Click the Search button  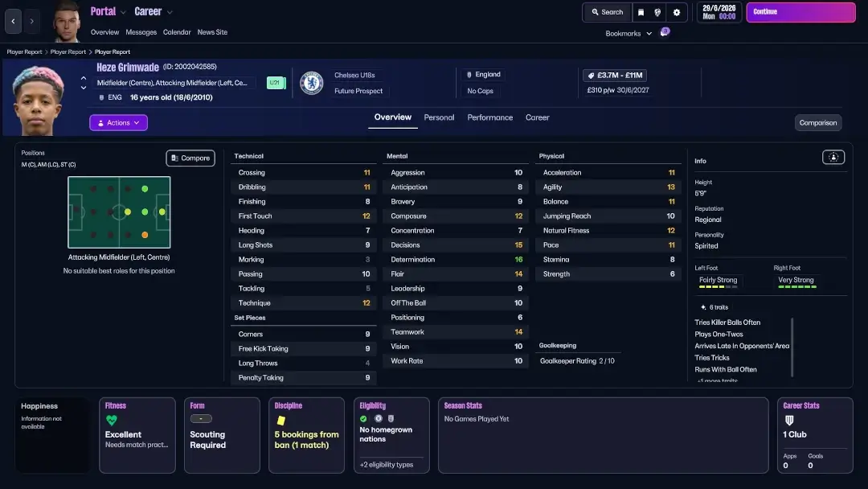tap(608, 12)
